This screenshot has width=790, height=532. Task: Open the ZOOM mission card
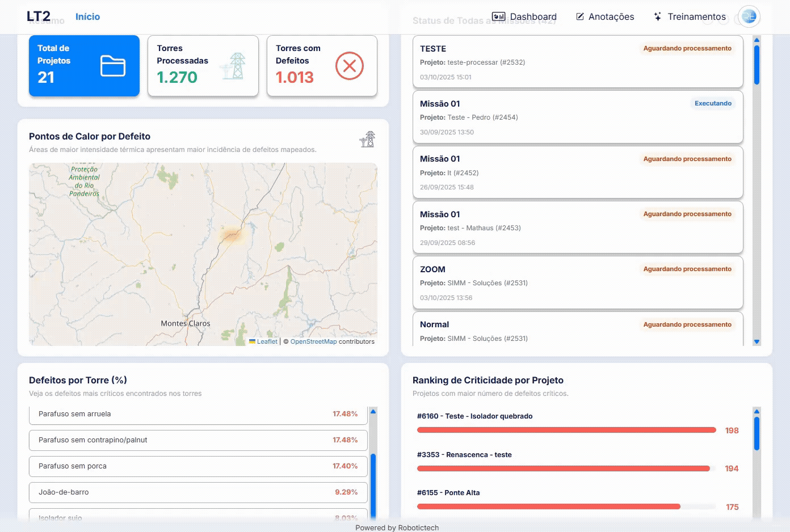(x=578, y=282)
